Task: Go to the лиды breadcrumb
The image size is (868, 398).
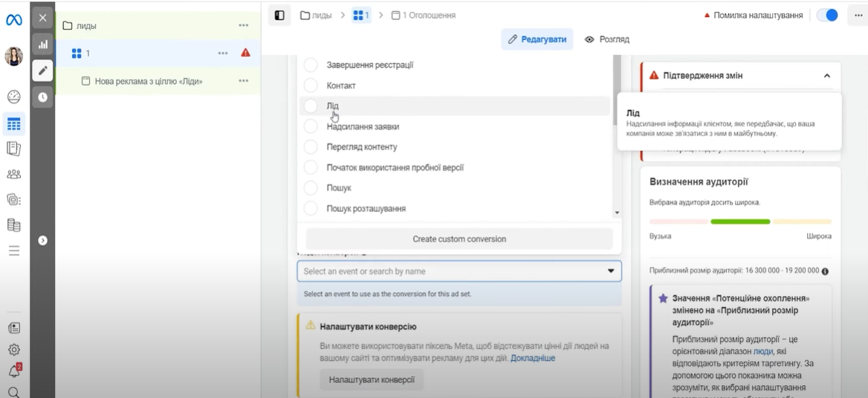Action: click(316, 16)
